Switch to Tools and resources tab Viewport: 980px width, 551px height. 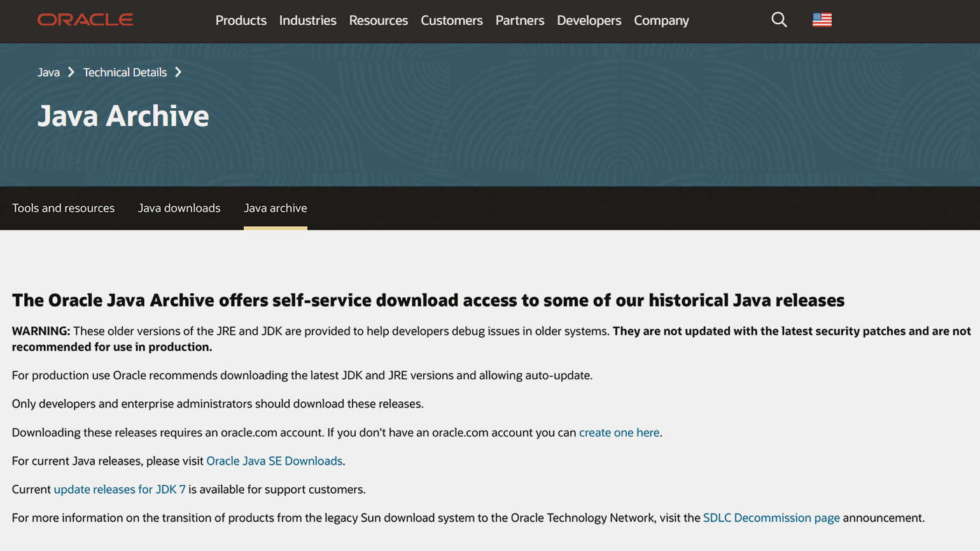[x=63, y=208]
